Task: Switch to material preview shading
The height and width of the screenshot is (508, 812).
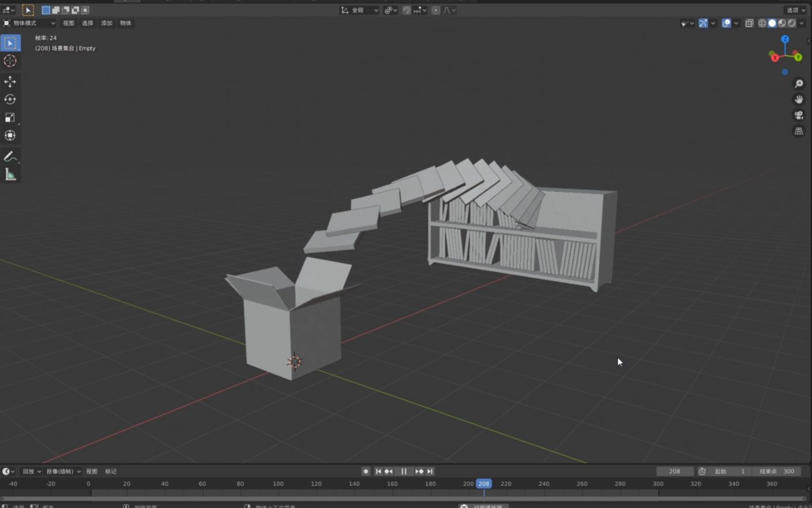Action: (x=782, y=23)
